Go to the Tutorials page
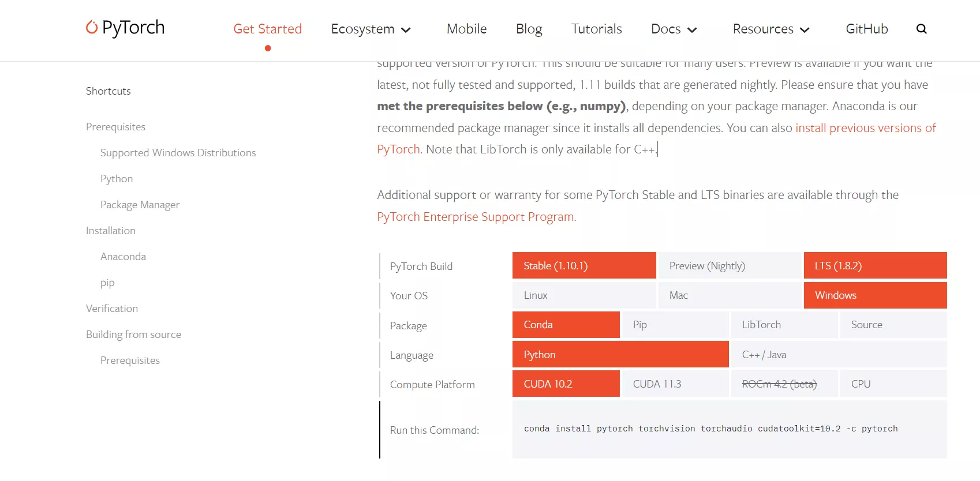 coord(596,29)
